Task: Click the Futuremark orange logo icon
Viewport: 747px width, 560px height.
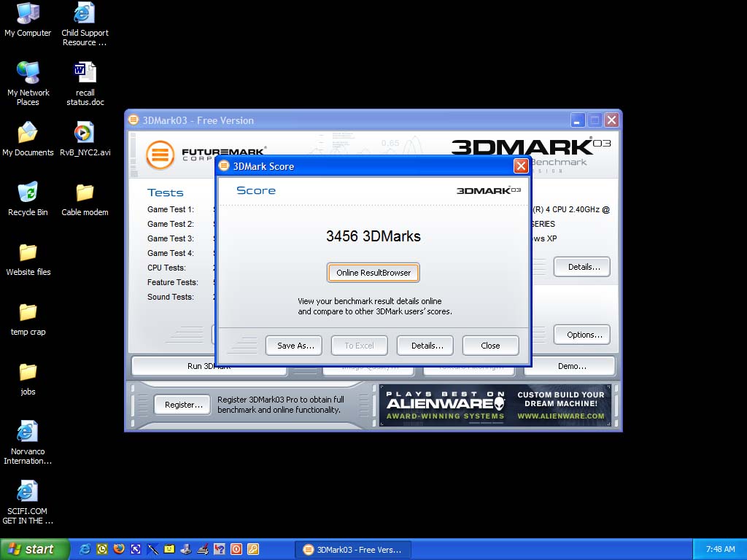Action: [160, 155]
